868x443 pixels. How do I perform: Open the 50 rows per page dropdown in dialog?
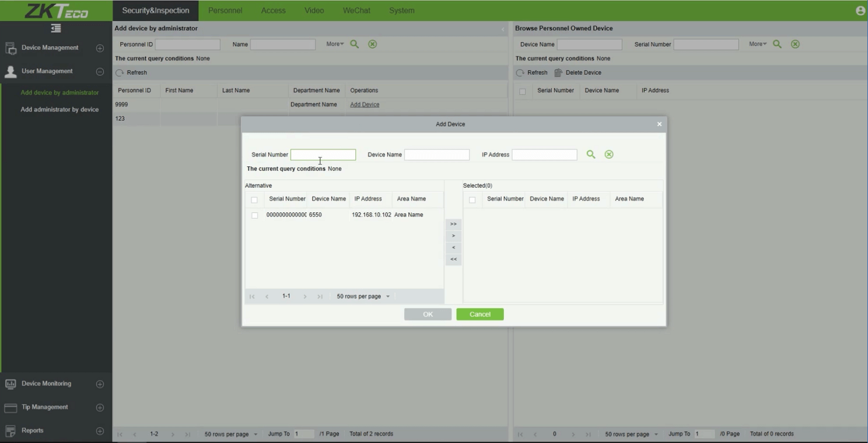(363, 297)
